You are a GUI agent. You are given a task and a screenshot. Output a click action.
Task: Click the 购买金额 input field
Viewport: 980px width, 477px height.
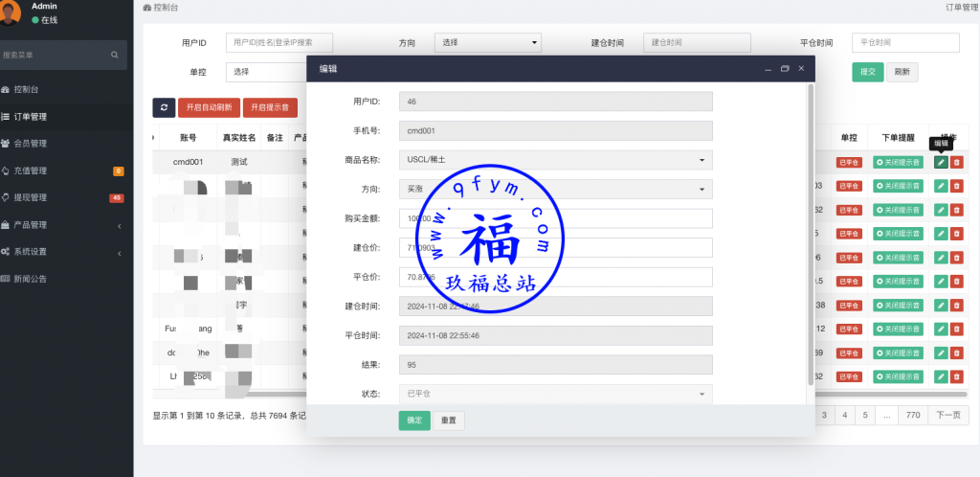555,218
